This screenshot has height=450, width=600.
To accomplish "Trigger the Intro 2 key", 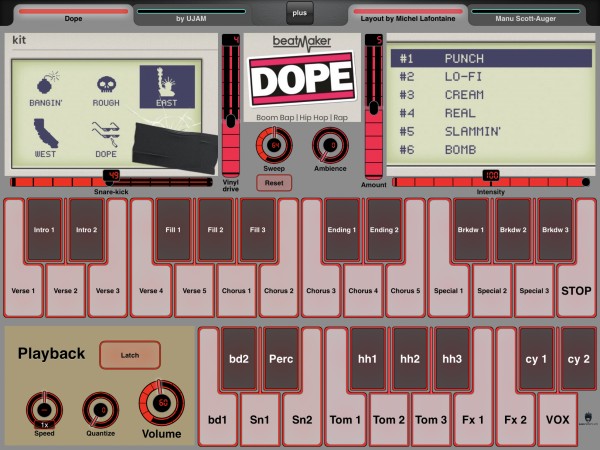I will [x=86, y=230].
